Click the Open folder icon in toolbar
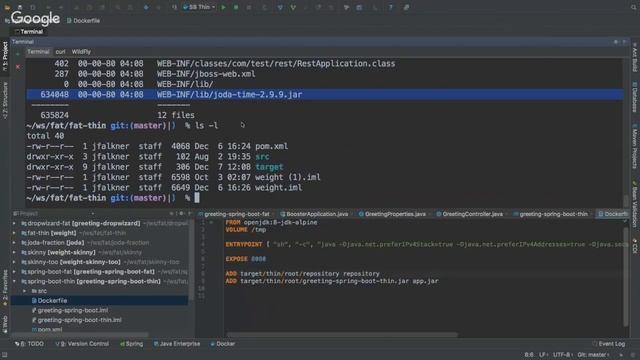 pos(7,7)
